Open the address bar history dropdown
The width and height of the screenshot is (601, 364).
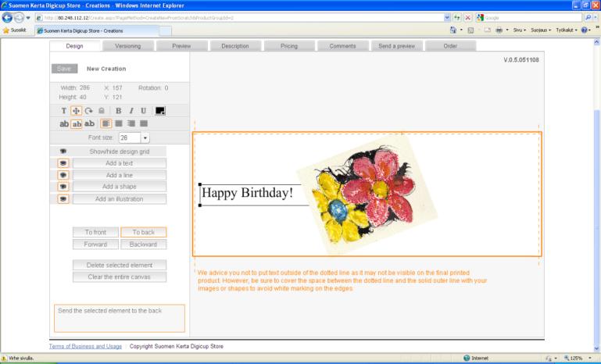click(447, 18)
